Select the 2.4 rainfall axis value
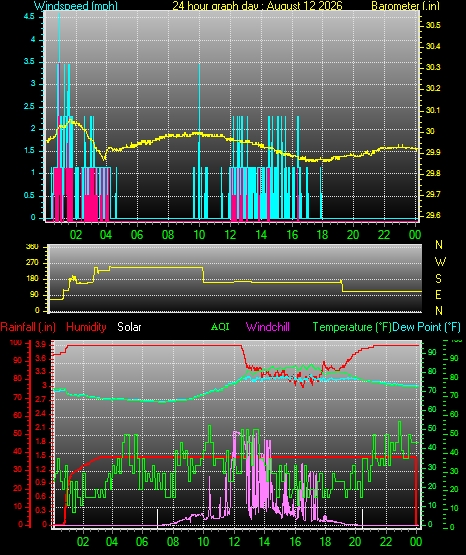 point(41,413)
